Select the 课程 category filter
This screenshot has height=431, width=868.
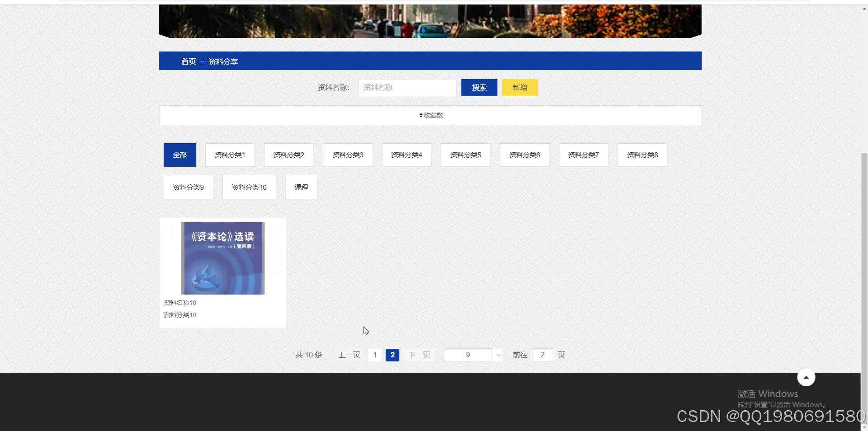[301, 187]
